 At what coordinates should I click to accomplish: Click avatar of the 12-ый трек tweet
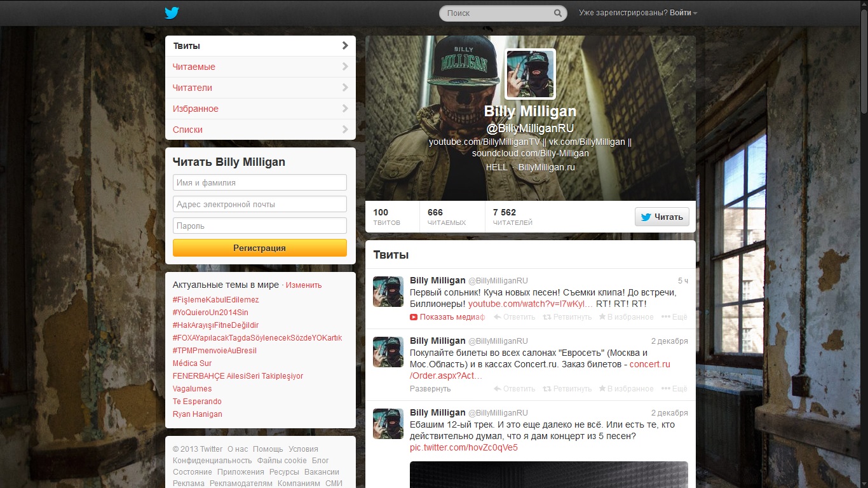pos(388,424)
